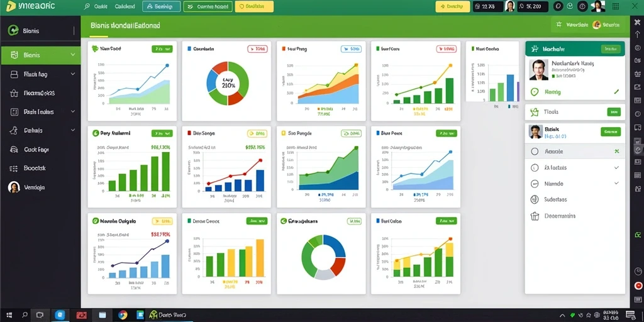Select the Aeoole radio circle
This screenshot has height=322, width=644.
(x=535, y=152)
